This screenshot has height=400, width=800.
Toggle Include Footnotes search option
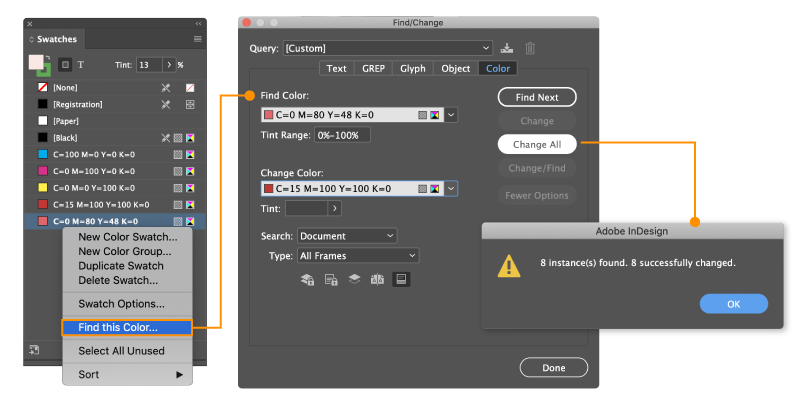point(400,281)
